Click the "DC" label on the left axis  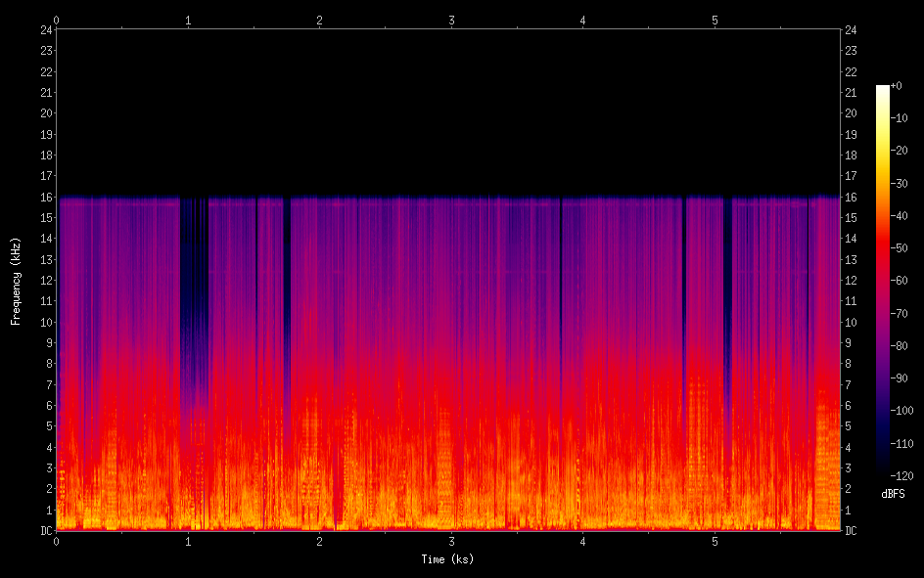point(45,531)
